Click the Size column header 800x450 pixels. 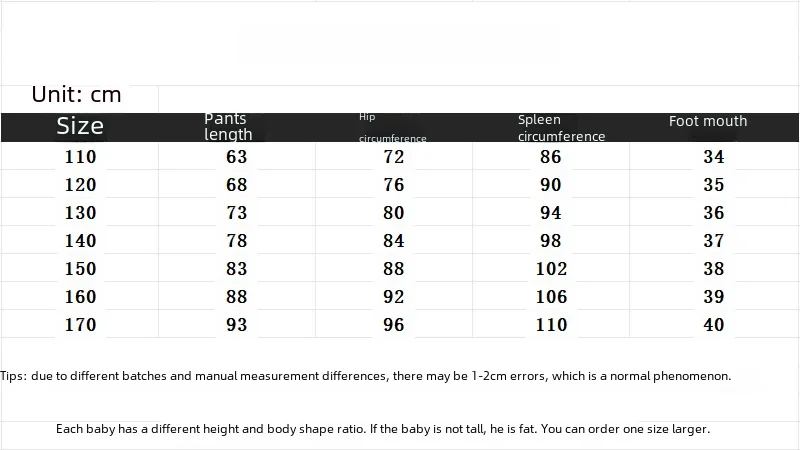[x=80, y=126]
